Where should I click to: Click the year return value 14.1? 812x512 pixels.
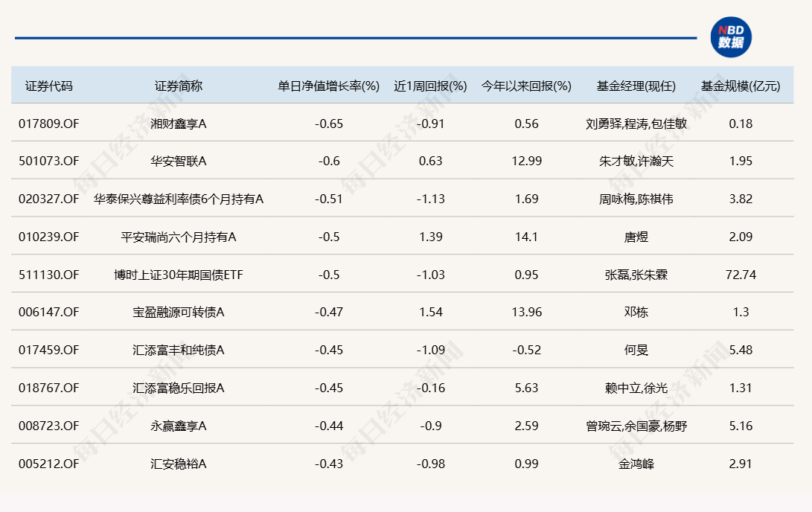coord(526,237)
